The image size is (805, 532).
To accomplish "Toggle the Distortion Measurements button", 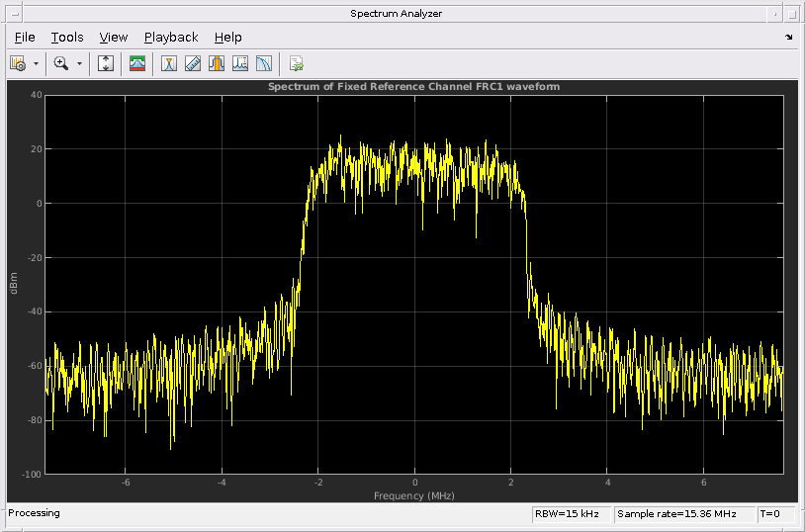I will point(239,63).
